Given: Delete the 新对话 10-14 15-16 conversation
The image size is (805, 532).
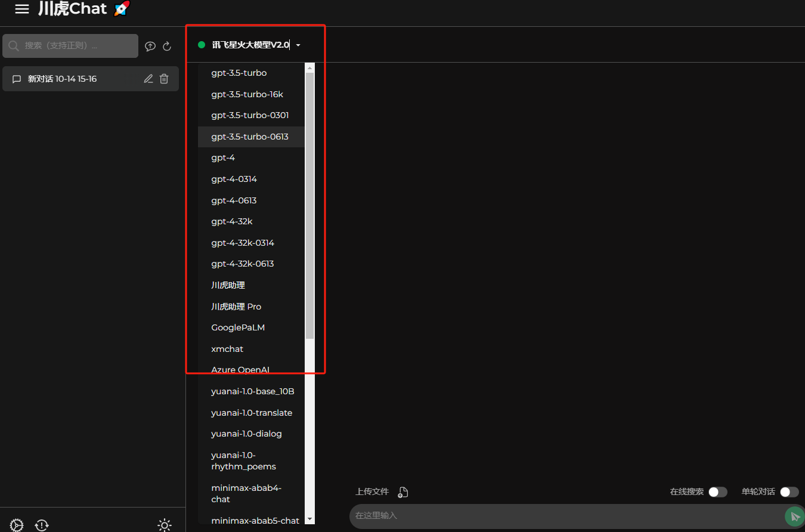Looking at the screenshot, I should point(164,79).
